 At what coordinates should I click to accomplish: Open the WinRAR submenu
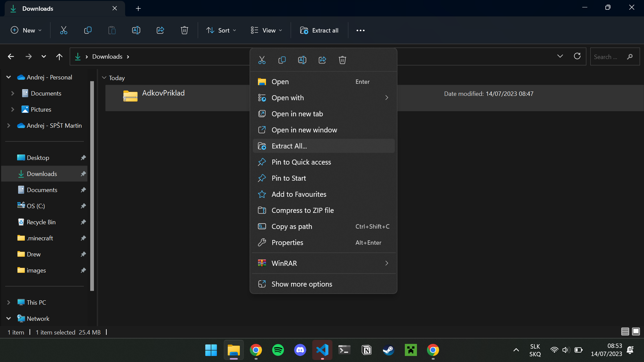(x=324, y=263)
